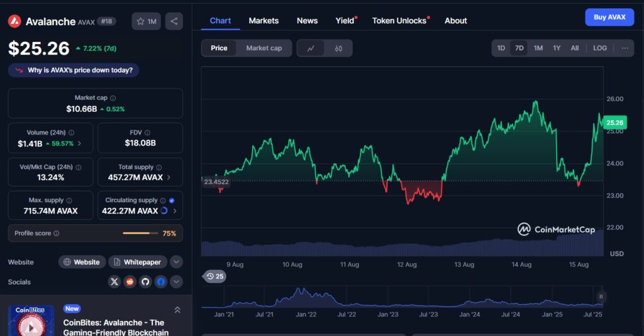Open the share icon button
This screenshot has width=644, height=336.
[x=174, y=21]
